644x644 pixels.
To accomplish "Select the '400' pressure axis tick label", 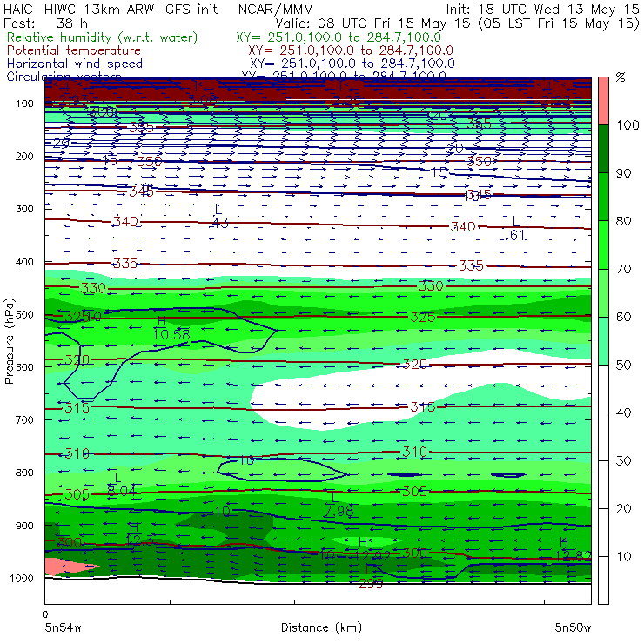I will (x=24, y=262).
